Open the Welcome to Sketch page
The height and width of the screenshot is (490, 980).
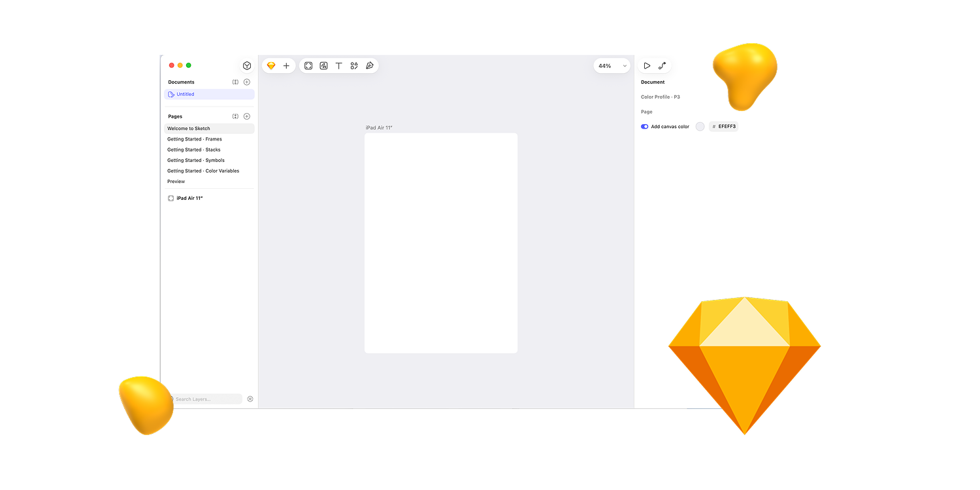tap(209, 129)
